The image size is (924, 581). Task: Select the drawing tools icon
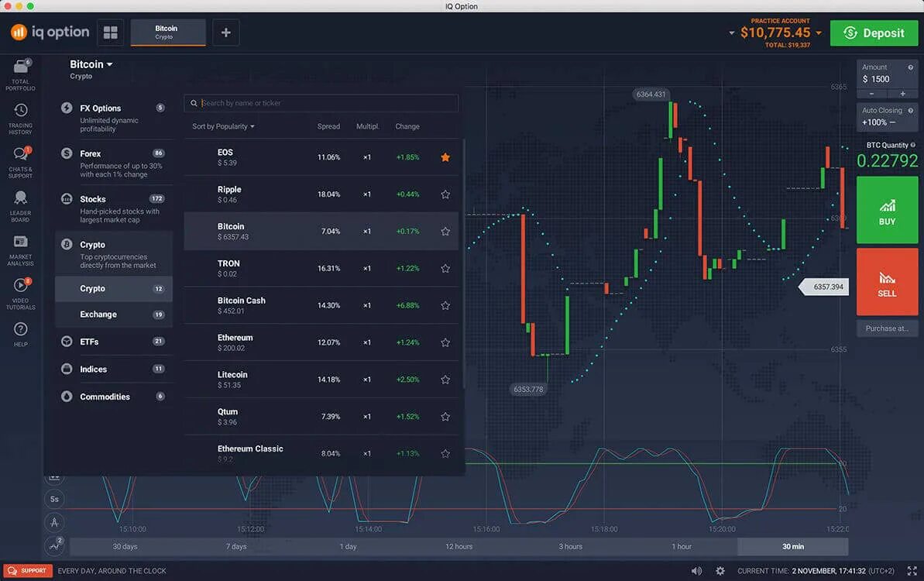[x=54, y=522]
